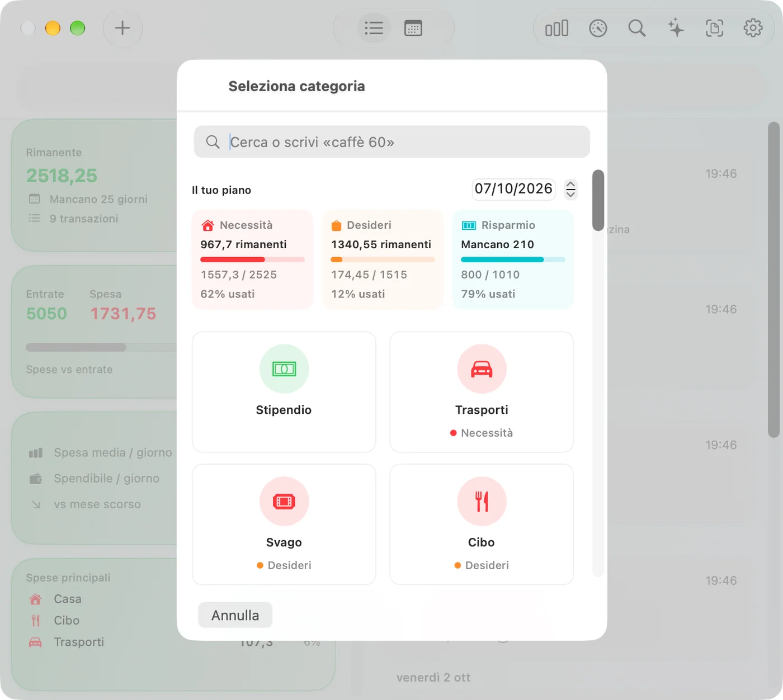The width and height of the screenshot is (783, 700).
Task: Focus the category search field
Action: pyautogui.click(x=392, y=142)
